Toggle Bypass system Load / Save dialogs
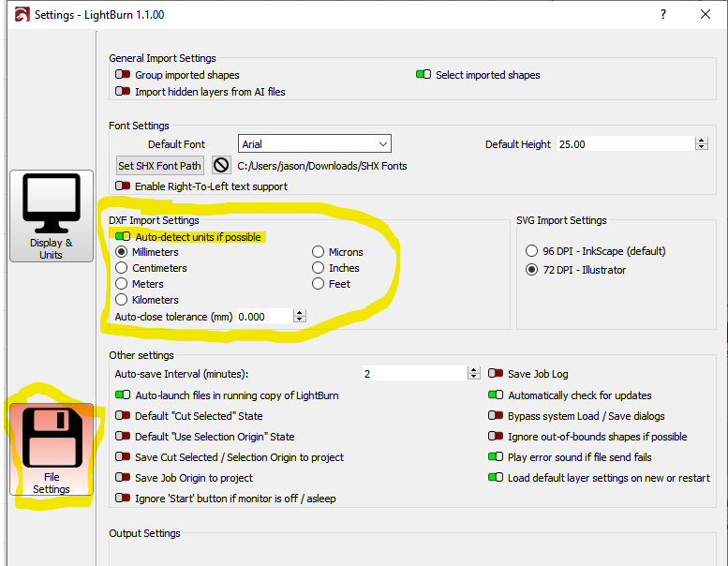 [x=496, y=415]
